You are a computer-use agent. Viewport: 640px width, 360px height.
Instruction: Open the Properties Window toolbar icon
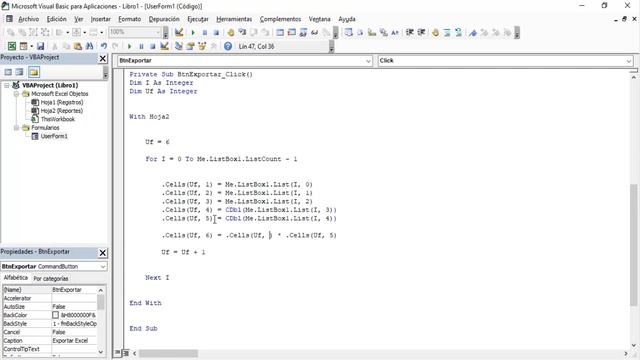pos(190,46)
